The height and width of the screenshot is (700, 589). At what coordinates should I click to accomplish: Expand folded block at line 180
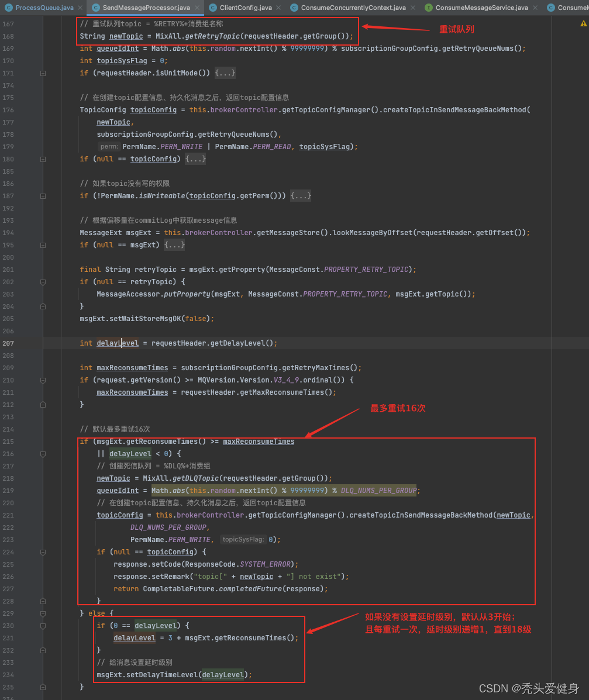click(43, 159)
